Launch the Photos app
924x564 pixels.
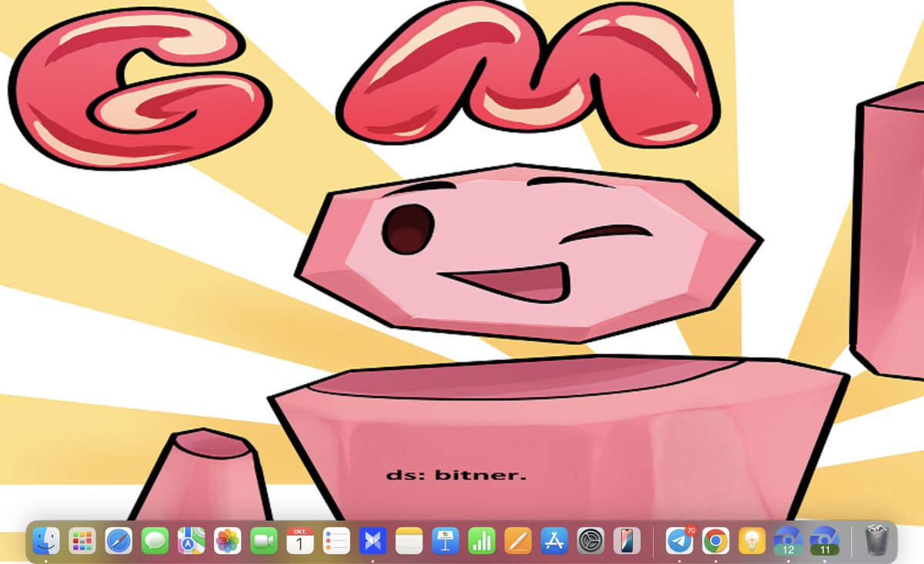(x=227, y=541)
